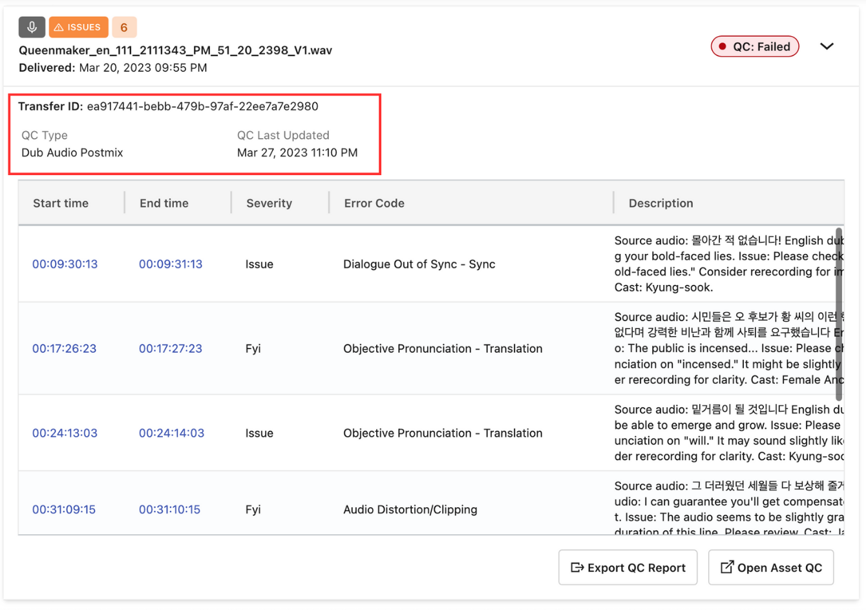868x610 pixels.
Task: Click the End time column header
Action: 164,203
